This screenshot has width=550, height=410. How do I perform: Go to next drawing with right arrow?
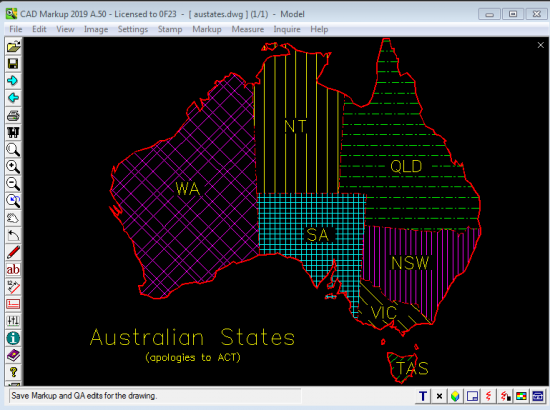click(x=13, y=81)
